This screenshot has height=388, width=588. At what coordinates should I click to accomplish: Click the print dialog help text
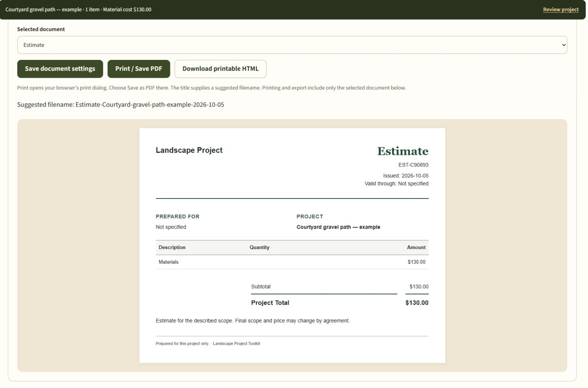click(211, 88)
